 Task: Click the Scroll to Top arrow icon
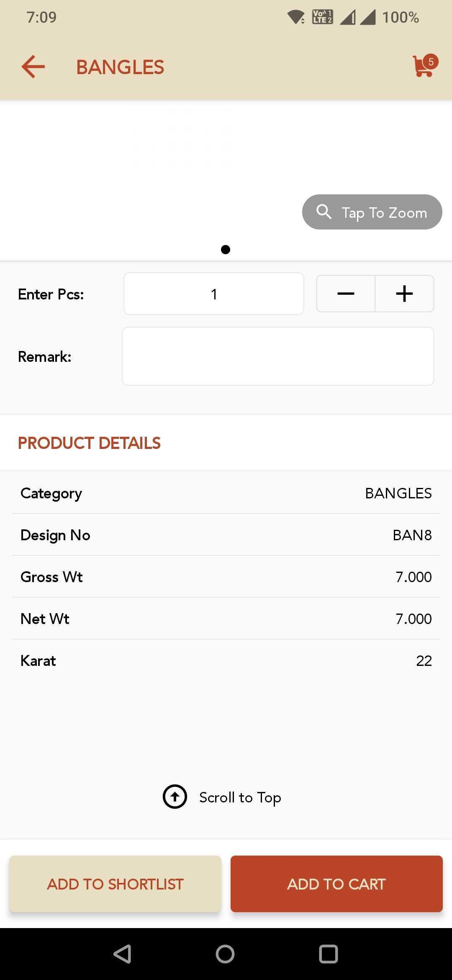point(175,797)
